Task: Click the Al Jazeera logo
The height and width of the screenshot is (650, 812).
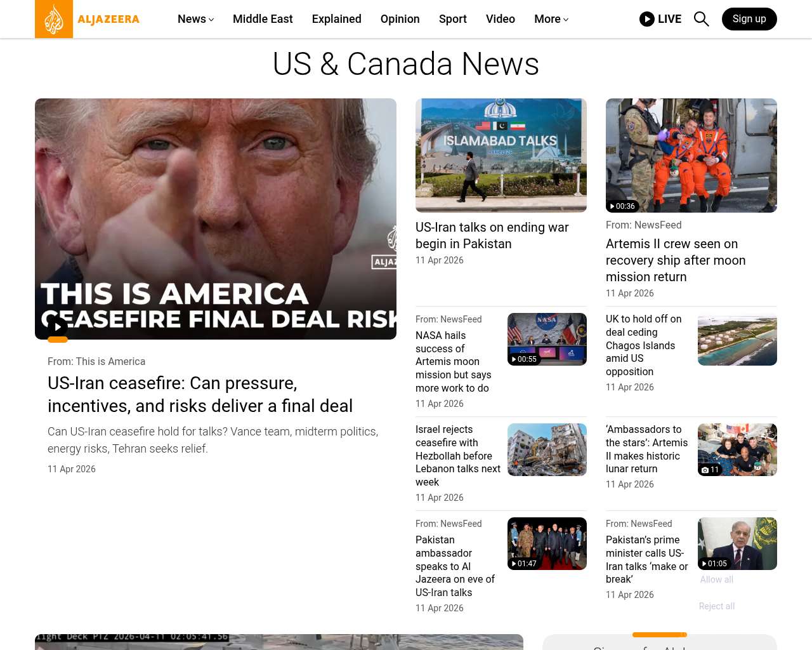Action: click(x=88, y=19)
